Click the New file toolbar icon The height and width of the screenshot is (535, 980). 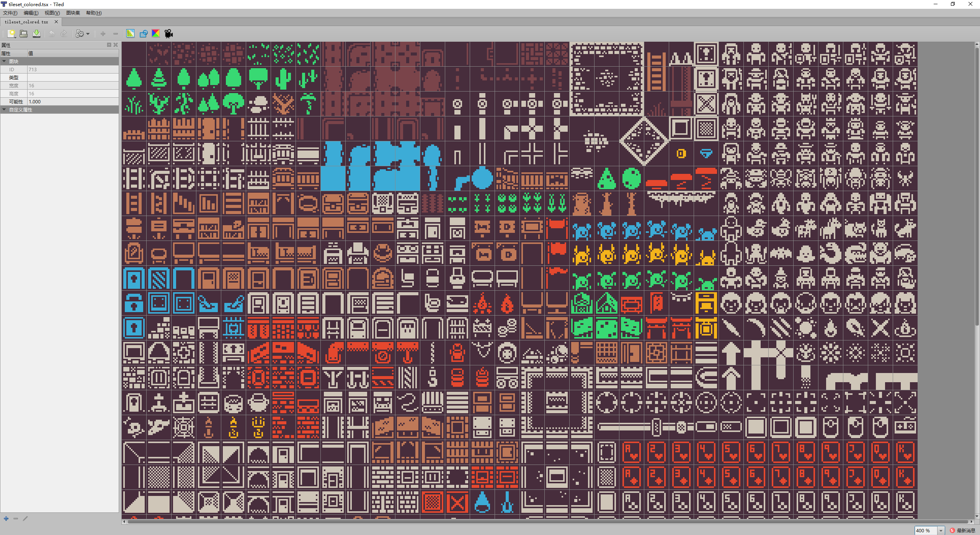pyautogui.click(x=11, y=34)
